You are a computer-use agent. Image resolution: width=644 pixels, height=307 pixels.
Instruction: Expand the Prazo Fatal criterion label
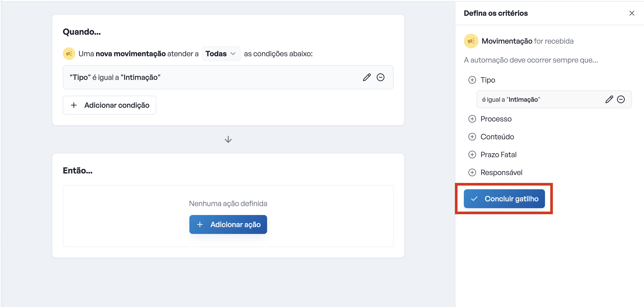tap(498, 155)
